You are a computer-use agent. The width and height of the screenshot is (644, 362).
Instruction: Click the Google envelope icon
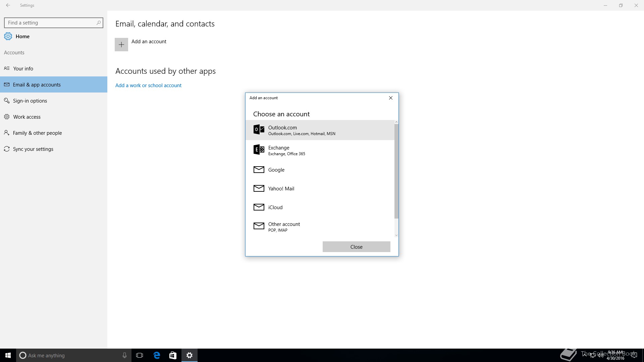point(259,170)
